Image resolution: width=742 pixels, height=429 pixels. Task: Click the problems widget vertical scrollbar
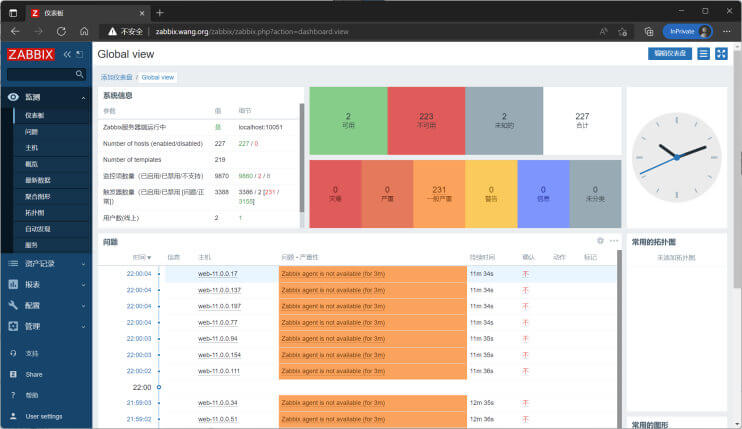click(x=619, y=339)
